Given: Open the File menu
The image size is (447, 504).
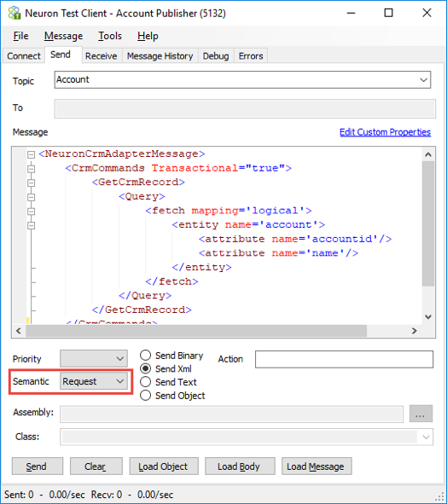Looking at the screenshot, I should 21,36.
